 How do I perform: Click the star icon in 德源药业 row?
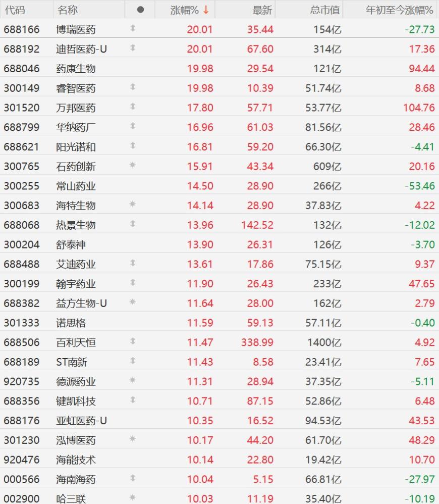click(x=132, y=380)
